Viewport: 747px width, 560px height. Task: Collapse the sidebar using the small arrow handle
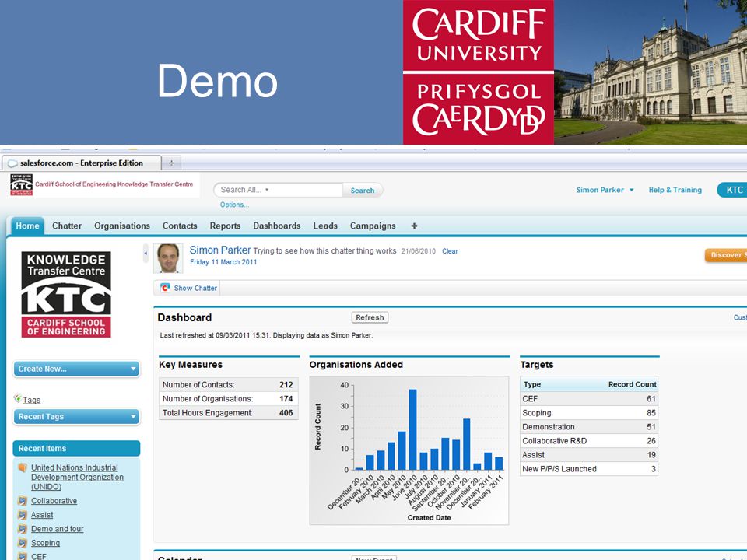click(146, 254)
